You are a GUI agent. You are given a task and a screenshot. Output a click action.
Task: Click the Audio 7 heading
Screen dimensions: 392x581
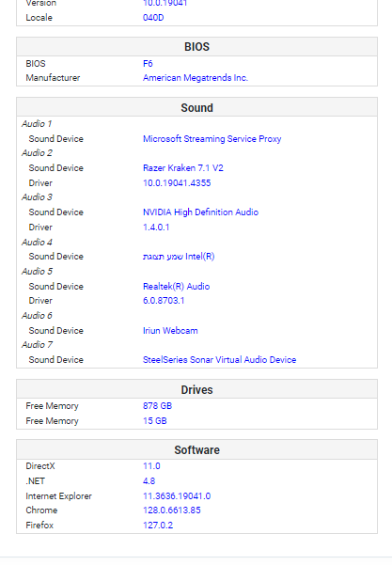click(37, 345)
